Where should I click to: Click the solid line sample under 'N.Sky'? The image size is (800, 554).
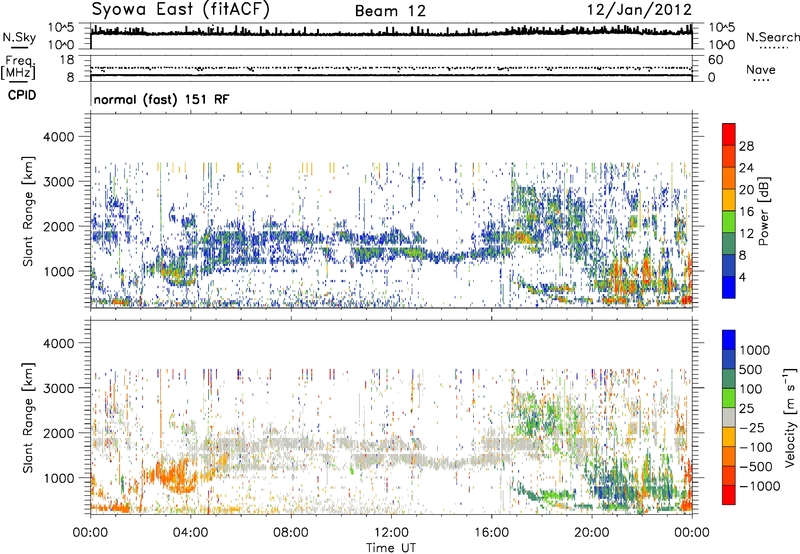[19, 47]
